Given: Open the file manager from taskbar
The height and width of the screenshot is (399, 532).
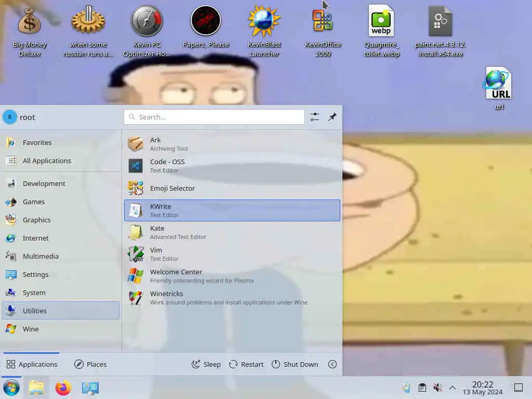Looking at the screenshot, I should pos(36,388).
